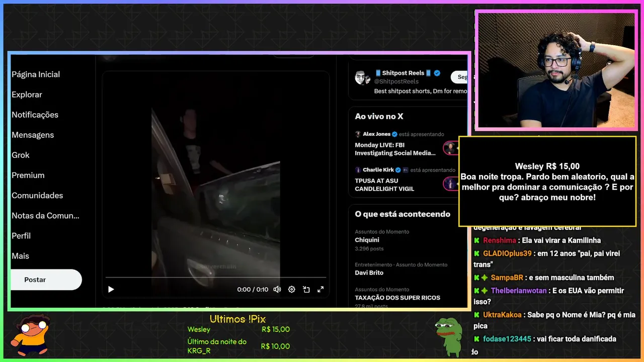Select Premium in the sidebar
This screenshot has height=362, width=644.
(x=28, y=175)
